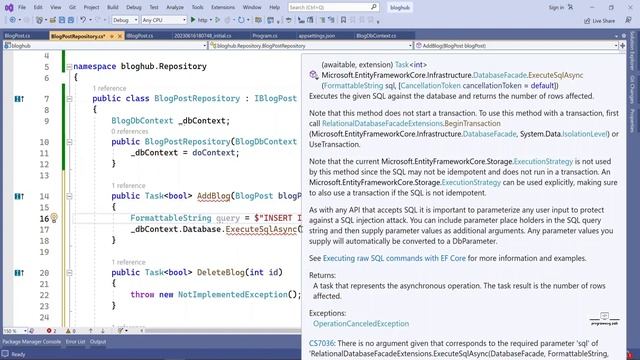Click the CS7036 error code link
Image resolution: width=640 pixels, height=360 pixels.
click(x=322, y=343)
